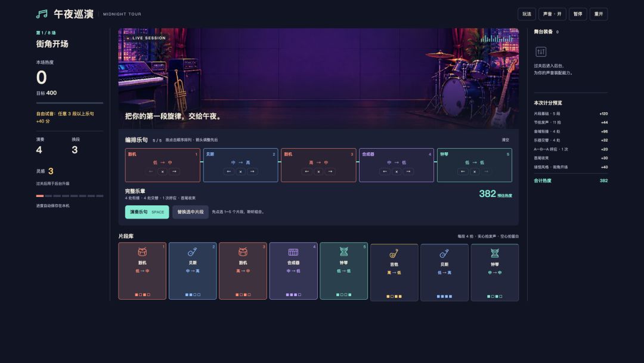Click the 自由试音 bonus hint text
This screenshot has width=644, height=363.
click(x=65, y=118)
